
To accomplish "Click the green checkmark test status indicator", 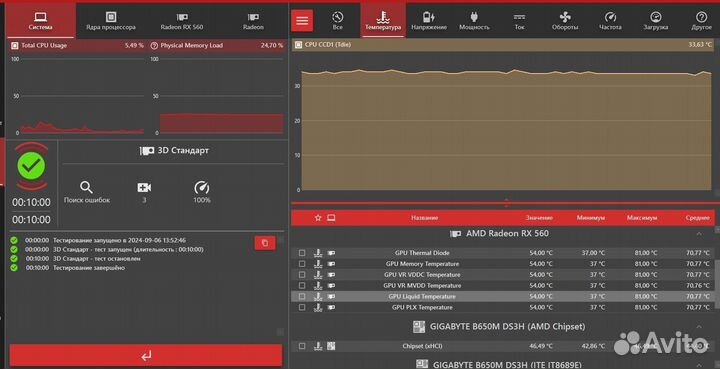I will pyautogui.click(x=31, y=166).
